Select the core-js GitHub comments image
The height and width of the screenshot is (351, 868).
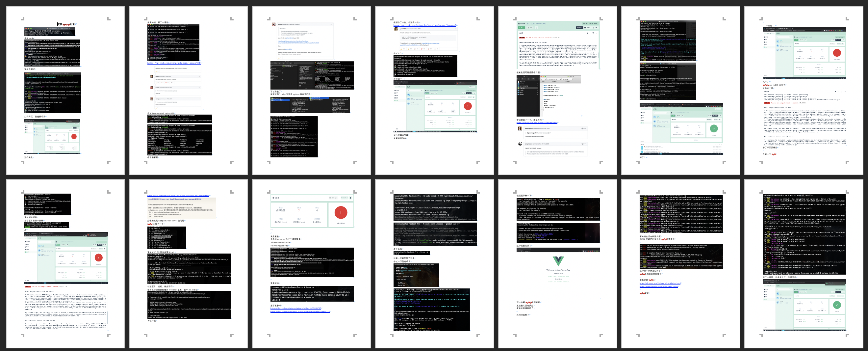552,141
